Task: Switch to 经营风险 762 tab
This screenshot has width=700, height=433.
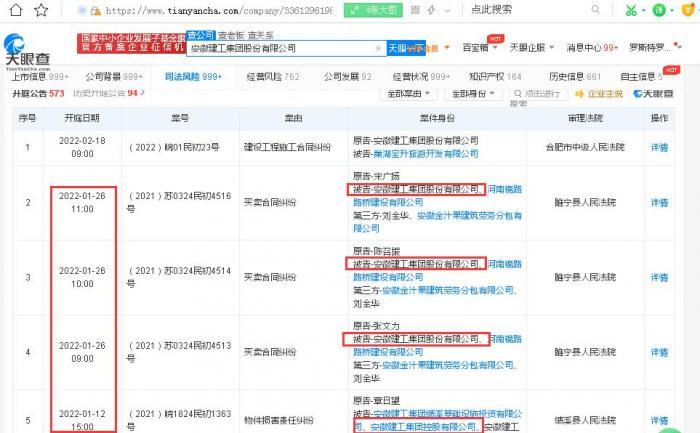Action: 273,77
